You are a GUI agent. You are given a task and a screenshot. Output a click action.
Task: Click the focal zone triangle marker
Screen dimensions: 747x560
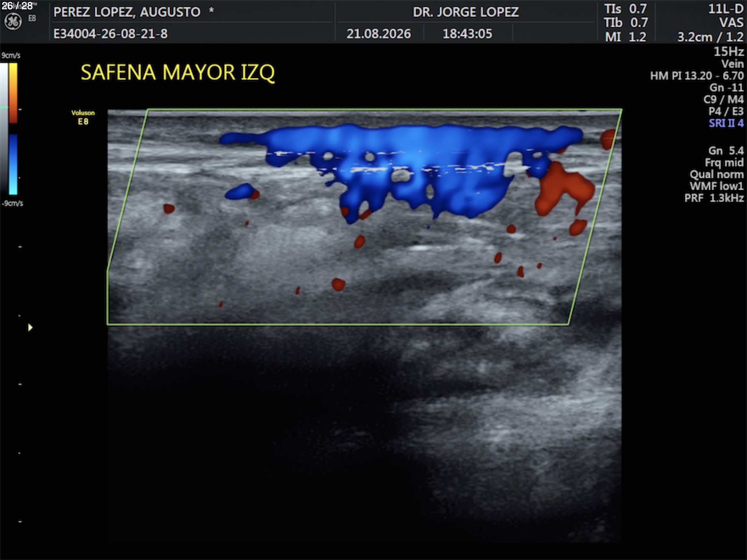point(30,328)
